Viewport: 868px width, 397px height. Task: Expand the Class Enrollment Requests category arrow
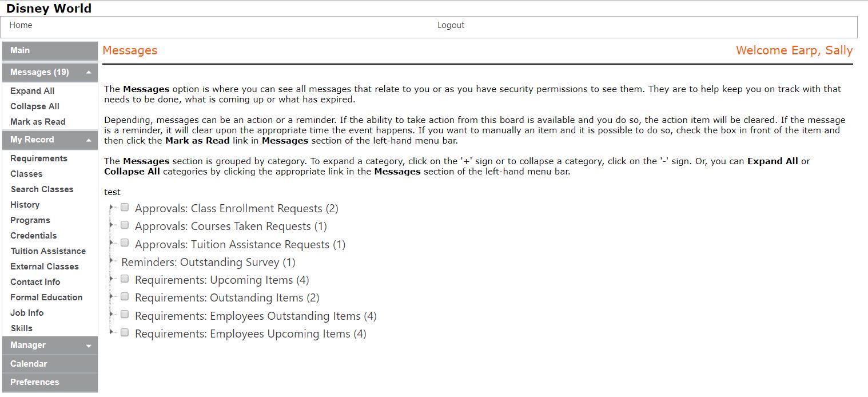(x=111, y=208)
